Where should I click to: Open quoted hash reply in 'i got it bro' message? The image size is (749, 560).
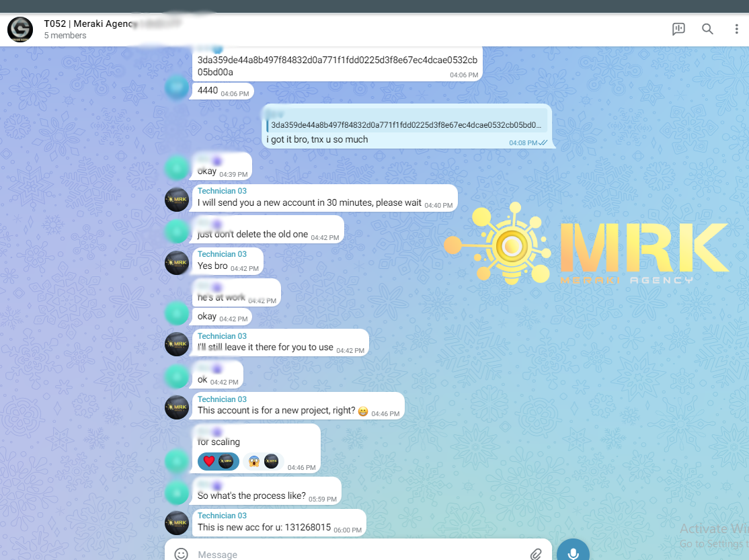click(407, 121)
